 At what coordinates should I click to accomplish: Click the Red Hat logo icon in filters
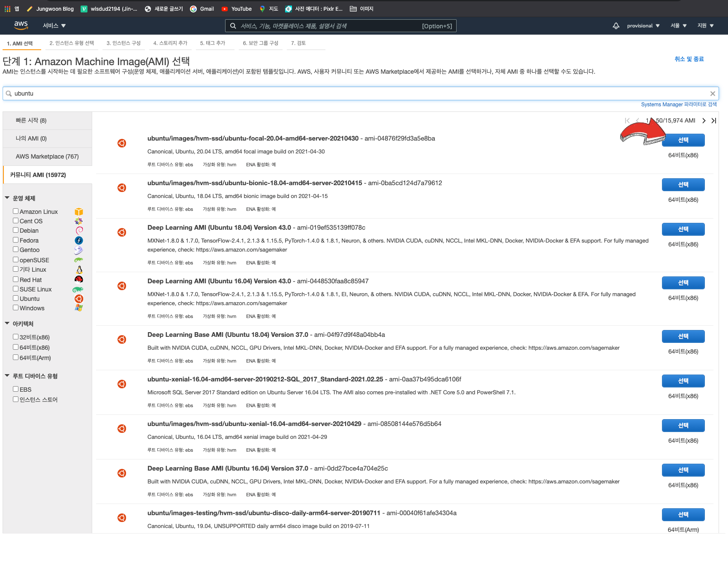tap(79, 279)
